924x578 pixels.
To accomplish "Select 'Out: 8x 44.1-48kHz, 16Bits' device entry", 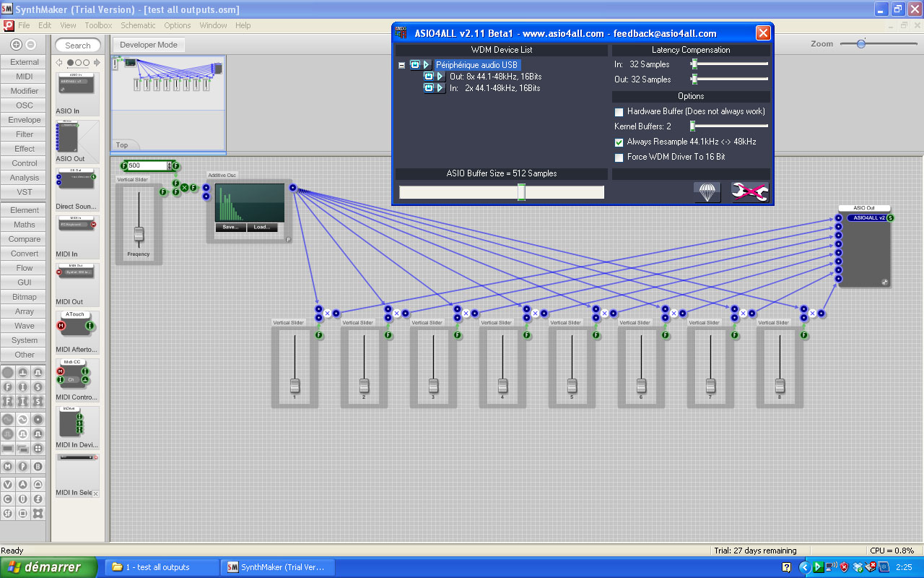I will [495, 77].
